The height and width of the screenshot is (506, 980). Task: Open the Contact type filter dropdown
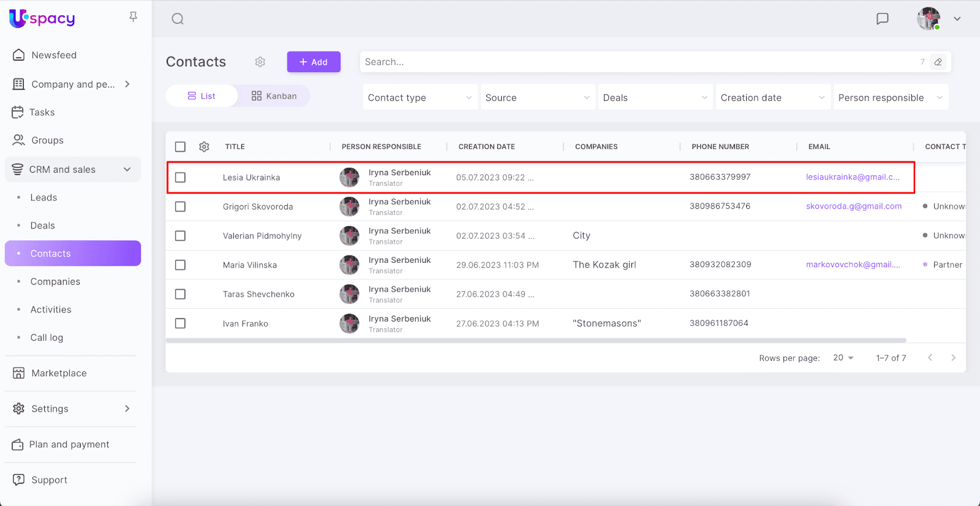pos(420,97)
